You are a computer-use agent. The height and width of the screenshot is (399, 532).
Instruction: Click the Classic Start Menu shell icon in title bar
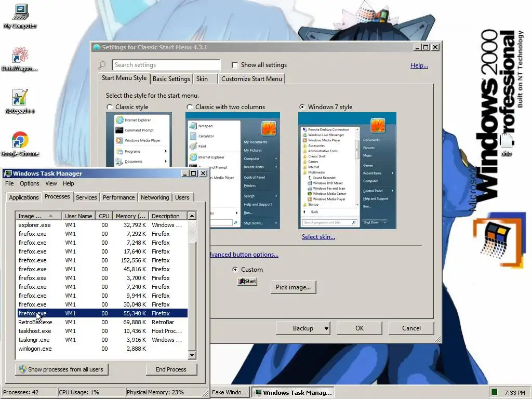[x=96, y=47]
